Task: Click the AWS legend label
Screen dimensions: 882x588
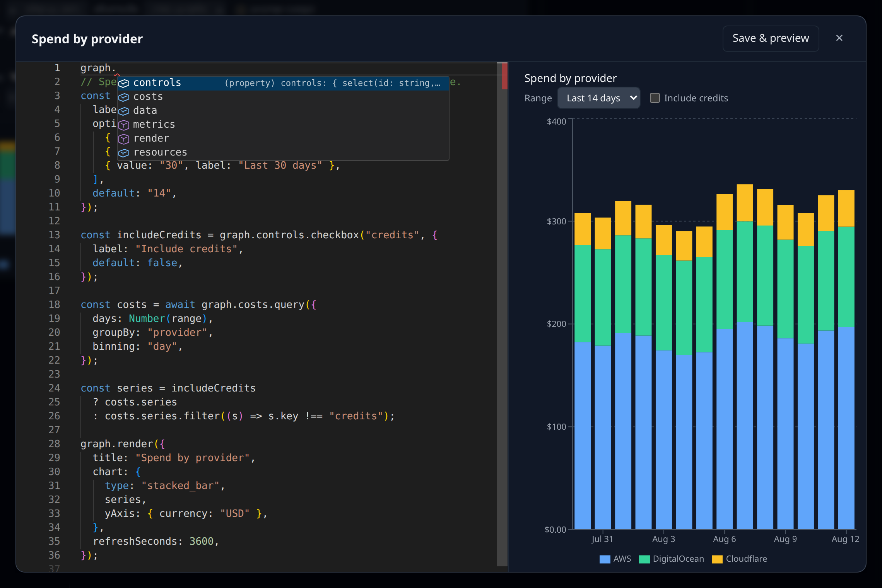Action: coord(622,559)
